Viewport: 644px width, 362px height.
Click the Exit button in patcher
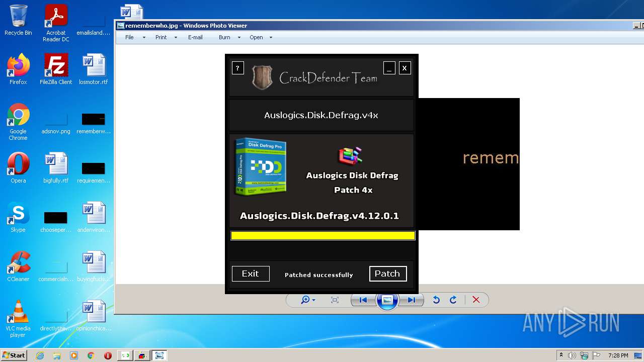251,274
